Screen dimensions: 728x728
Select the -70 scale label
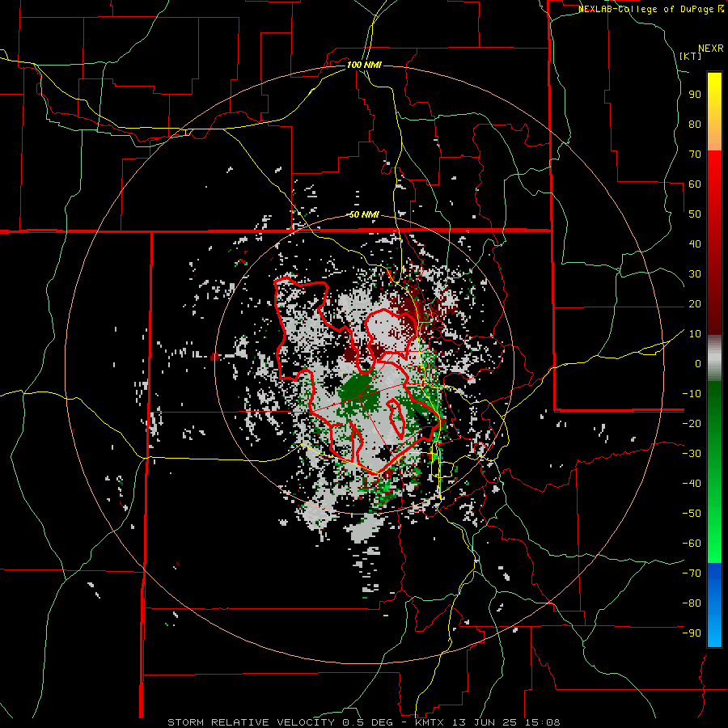coord(692,574)
